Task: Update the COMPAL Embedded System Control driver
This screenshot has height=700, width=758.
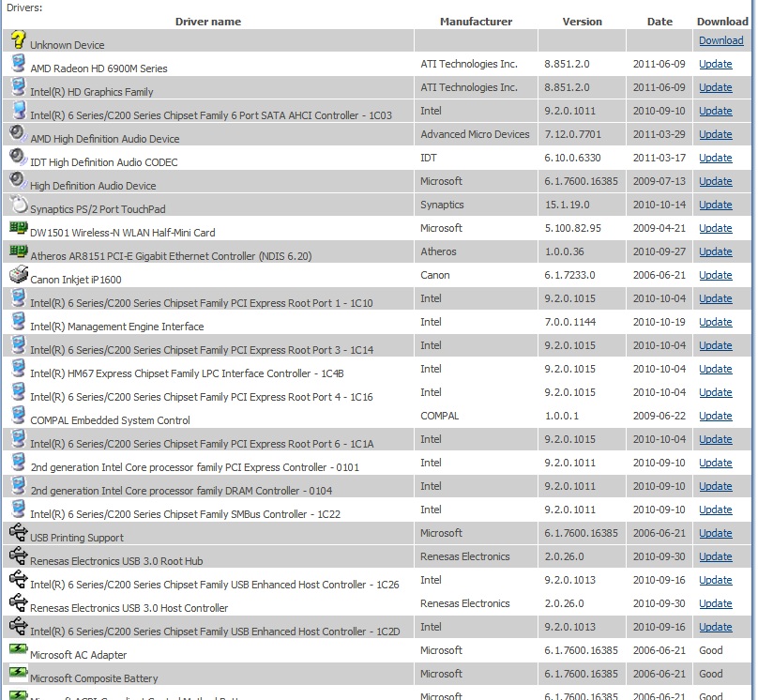Action: (x=716, y=416)
